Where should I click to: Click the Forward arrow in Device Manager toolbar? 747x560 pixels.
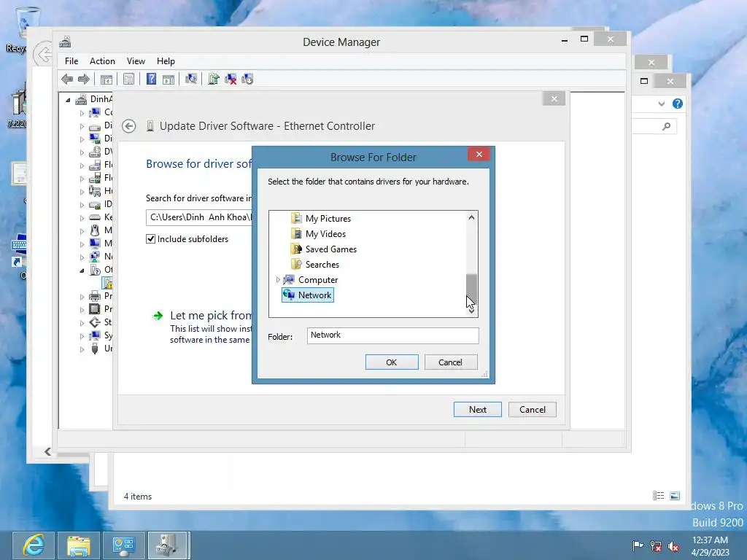click(x=84, y=79)
